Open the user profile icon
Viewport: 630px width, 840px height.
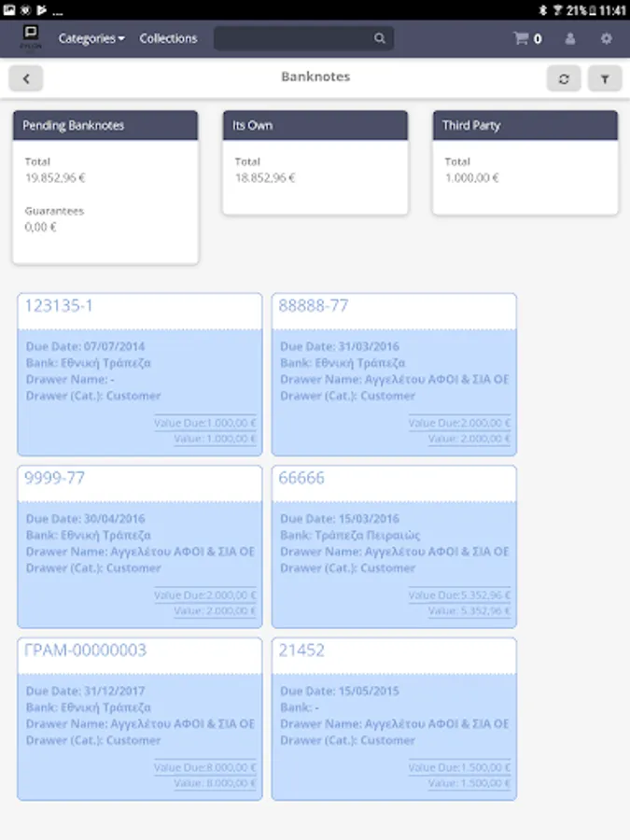[570, 39]
